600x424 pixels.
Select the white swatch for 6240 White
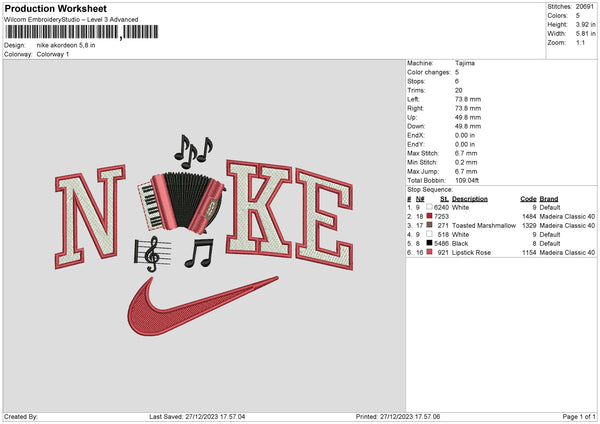429,207
